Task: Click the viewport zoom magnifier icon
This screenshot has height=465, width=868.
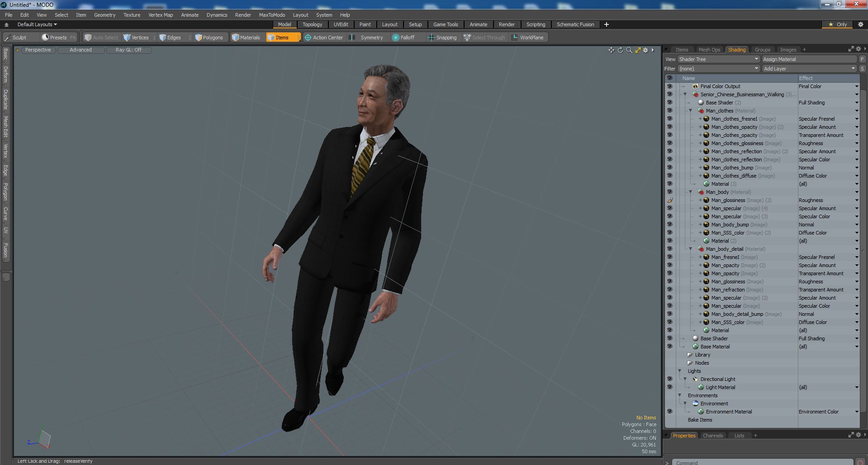Action: (629, 50)
